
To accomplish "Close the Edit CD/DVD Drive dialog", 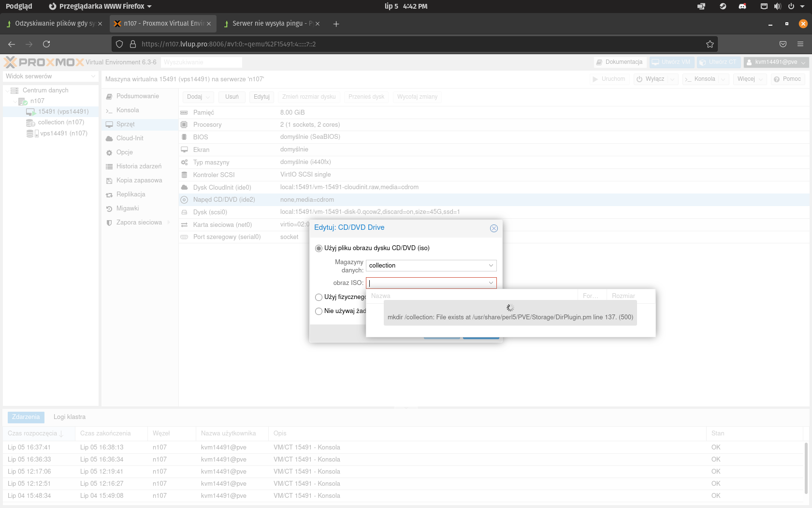I will (x=493, y=228).
